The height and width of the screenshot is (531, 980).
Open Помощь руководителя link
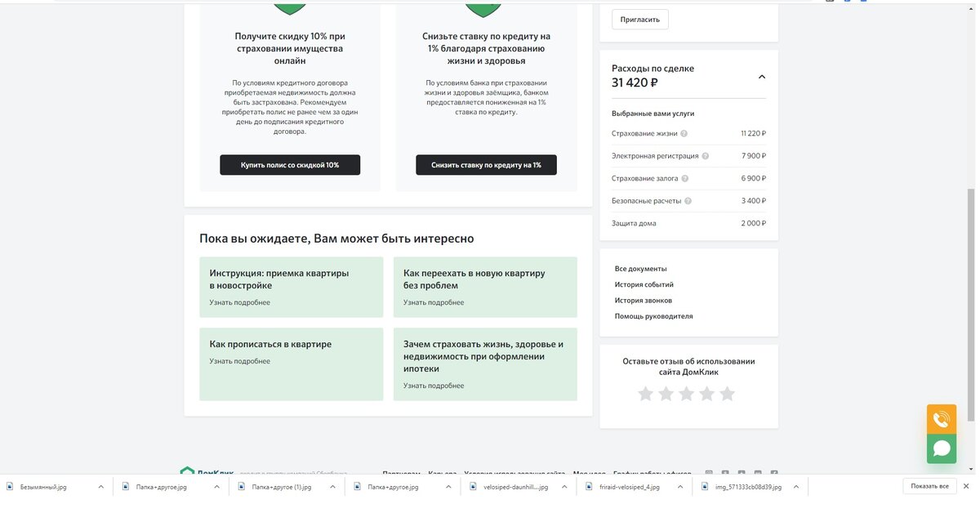(653, 316)
